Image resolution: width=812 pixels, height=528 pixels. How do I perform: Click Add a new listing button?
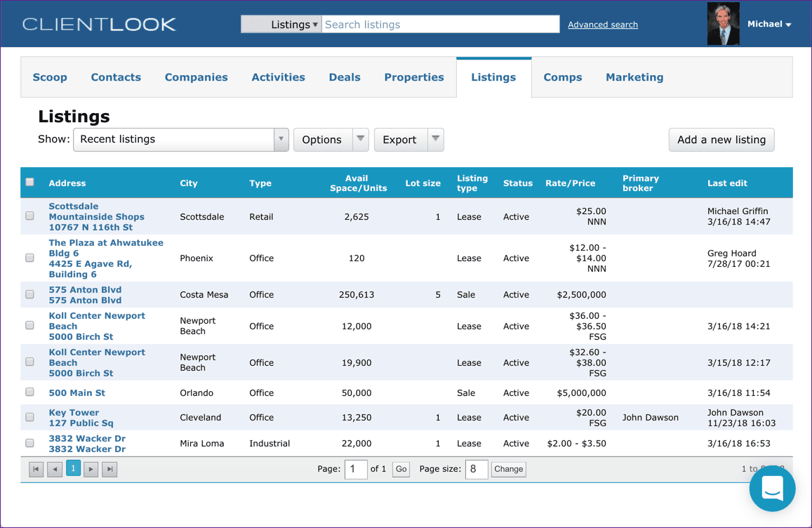721,140
